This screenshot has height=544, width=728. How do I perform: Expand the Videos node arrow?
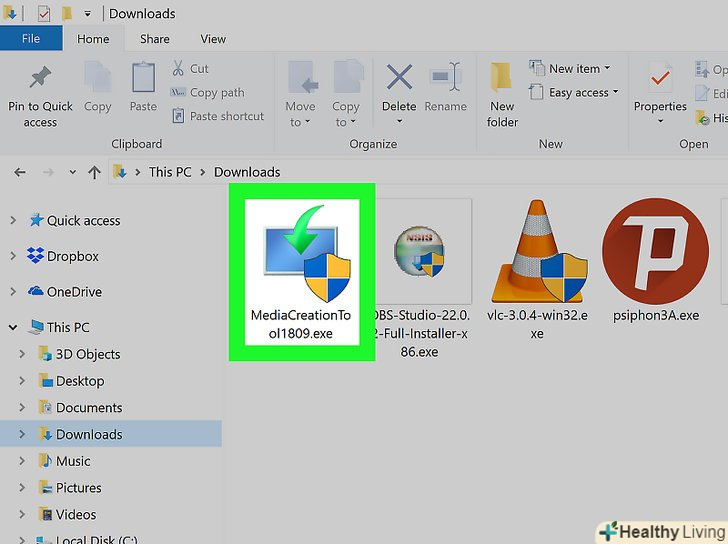click(22, 514)
